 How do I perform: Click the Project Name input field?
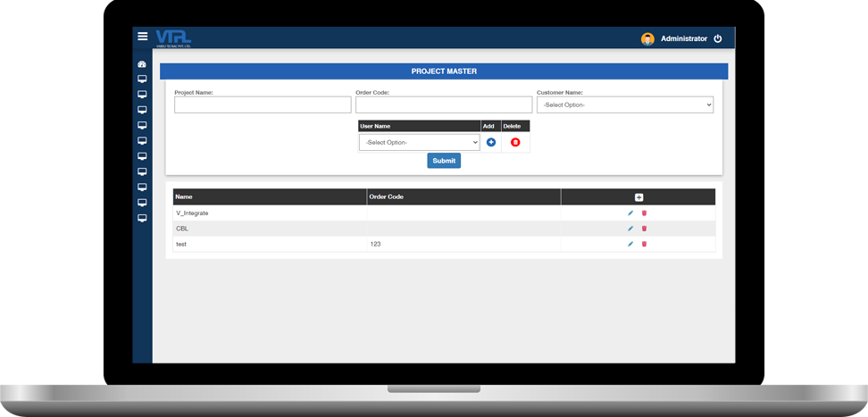[263, 105]
